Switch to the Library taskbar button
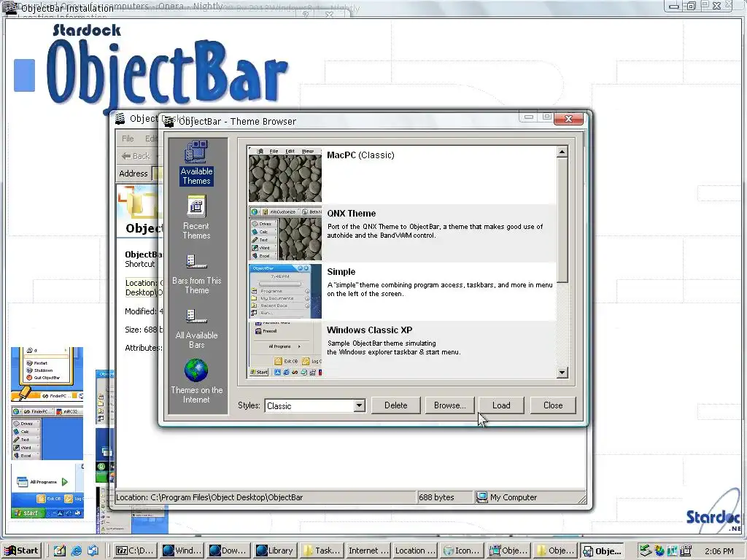This screenshot has width=747, height=560. [275, 551]
